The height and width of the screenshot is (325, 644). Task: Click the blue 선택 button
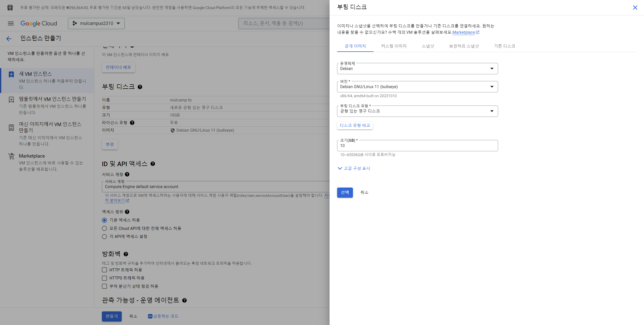(x=345, y=192)
